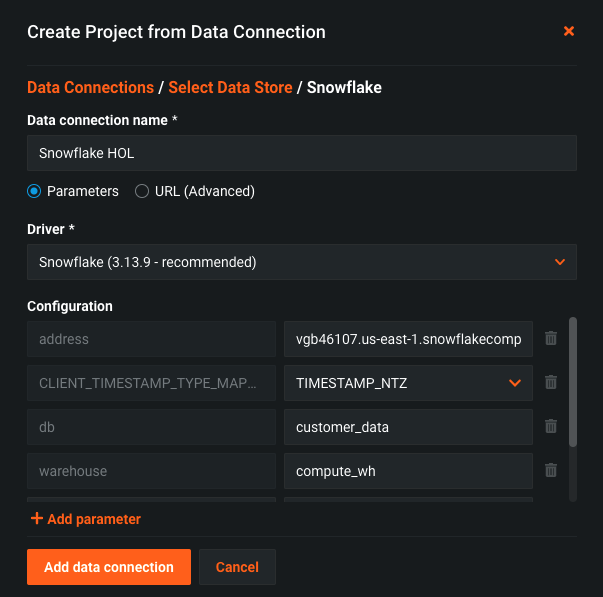Click the plus icon for Add parameter
The image size is (603, 597).
click(x=37, y=518)
